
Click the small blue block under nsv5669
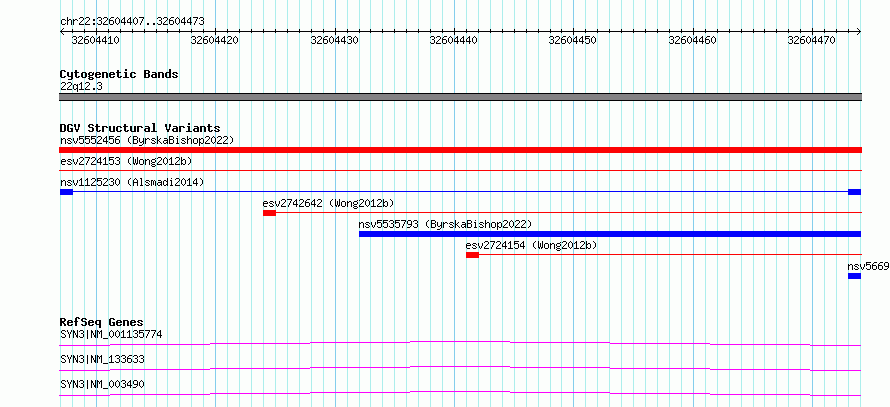pyautogui.click(x=854, y=276)
